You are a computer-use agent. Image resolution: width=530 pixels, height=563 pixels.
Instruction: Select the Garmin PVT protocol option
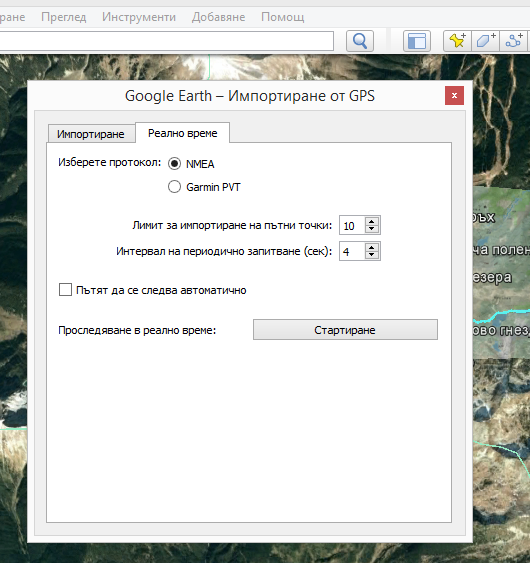(x=175, y=187)
